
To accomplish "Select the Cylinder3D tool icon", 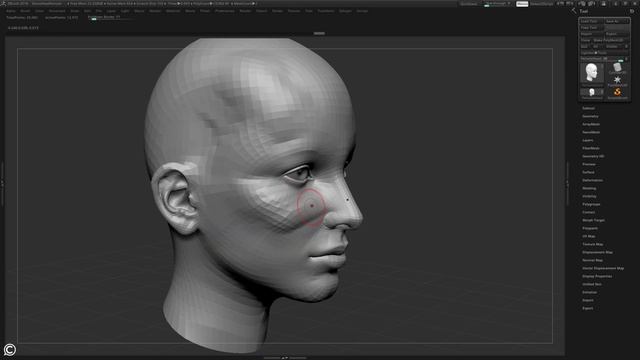I will tap(617, 67).
